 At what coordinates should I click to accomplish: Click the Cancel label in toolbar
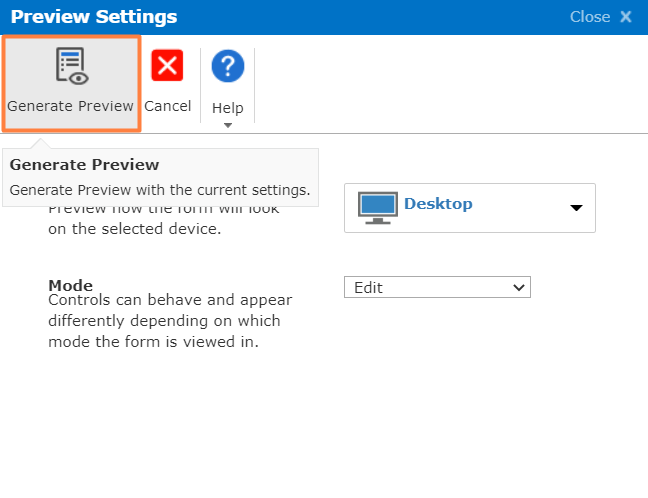pyautogui.click(x=167, y=106)
